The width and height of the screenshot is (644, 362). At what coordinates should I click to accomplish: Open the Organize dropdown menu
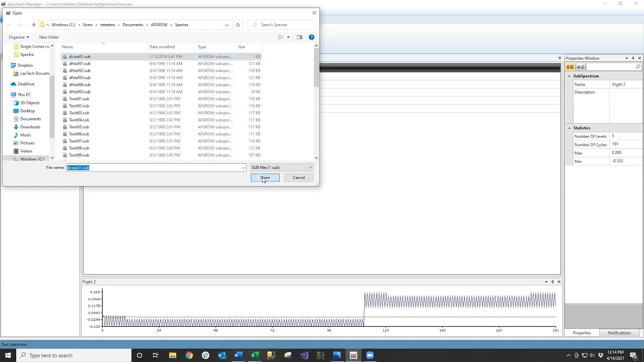coord(19,37)
